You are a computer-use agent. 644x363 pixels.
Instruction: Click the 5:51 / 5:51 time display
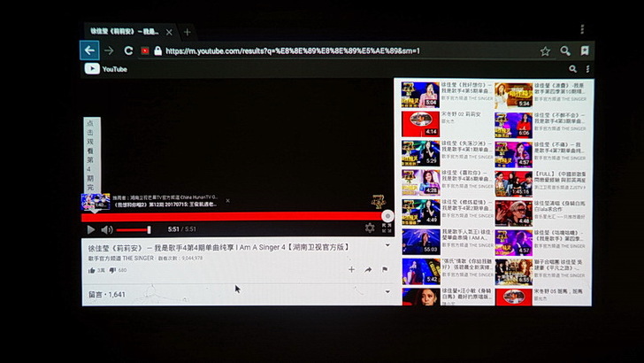(x=182, y=229)
